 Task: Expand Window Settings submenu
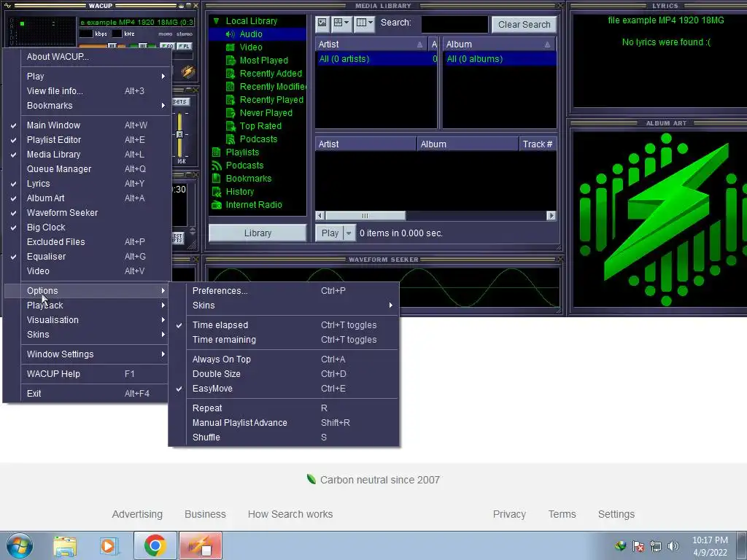click(x=87, y=354)
